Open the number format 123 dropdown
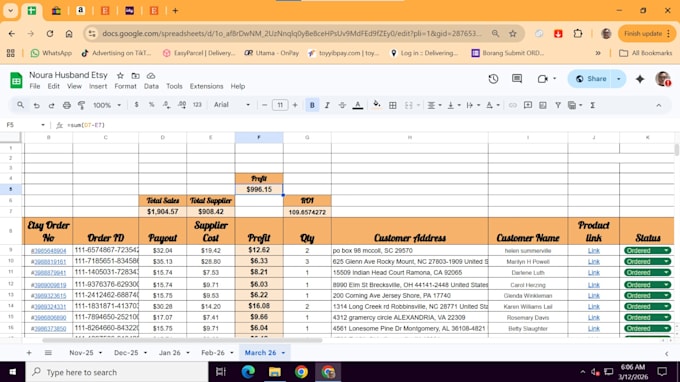The image size is (680, 382). [x=197, y=105]
